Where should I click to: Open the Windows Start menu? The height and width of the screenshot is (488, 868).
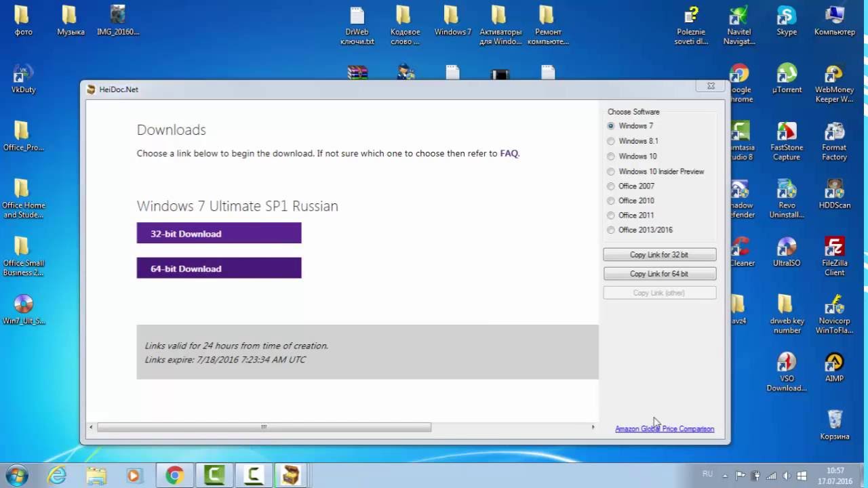pos(16,475)
